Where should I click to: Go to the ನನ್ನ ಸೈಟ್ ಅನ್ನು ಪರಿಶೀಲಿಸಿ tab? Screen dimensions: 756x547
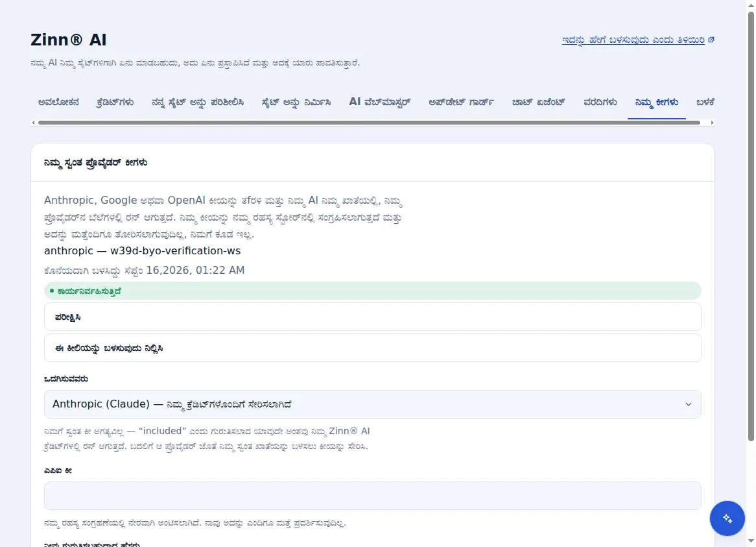tap(198, 103)
